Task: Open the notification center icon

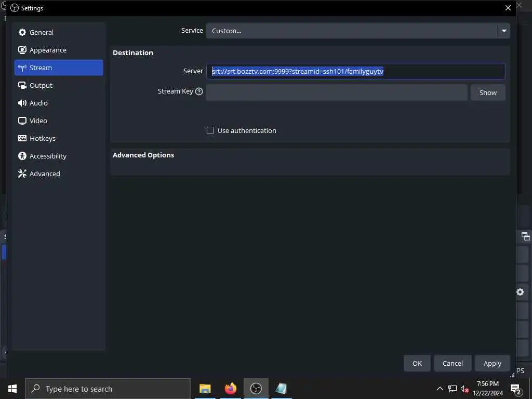Action: 516,389
